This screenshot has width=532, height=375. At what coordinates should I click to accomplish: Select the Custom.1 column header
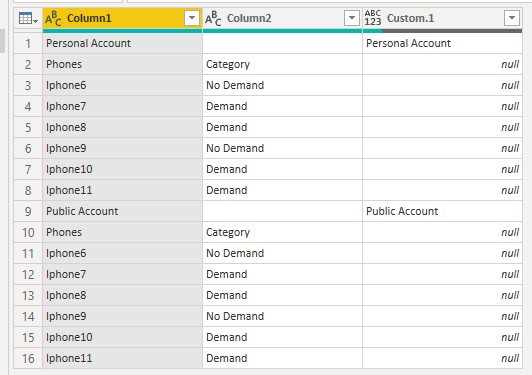point(442,18)
